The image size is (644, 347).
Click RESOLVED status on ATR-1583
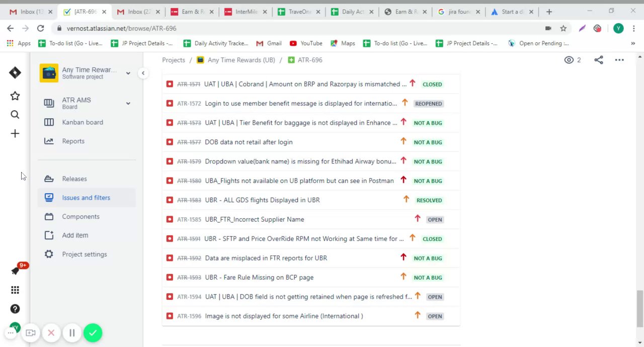pos(429,200)
